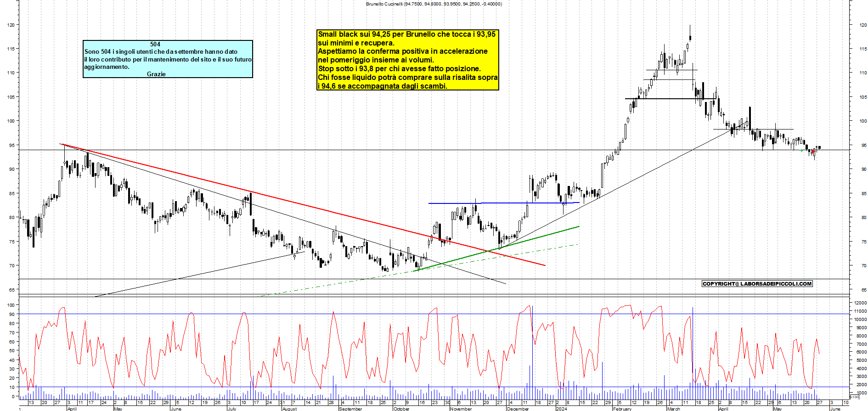Click the 'March' month label
The width and height of the screenshot is (868, 411).
(x=673, y=409)
